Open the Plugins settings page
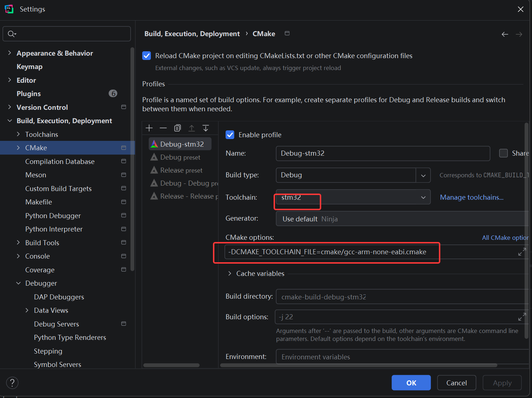Image resolution: width=532 pixels, height=398 pixels. (x=29, y=94)
